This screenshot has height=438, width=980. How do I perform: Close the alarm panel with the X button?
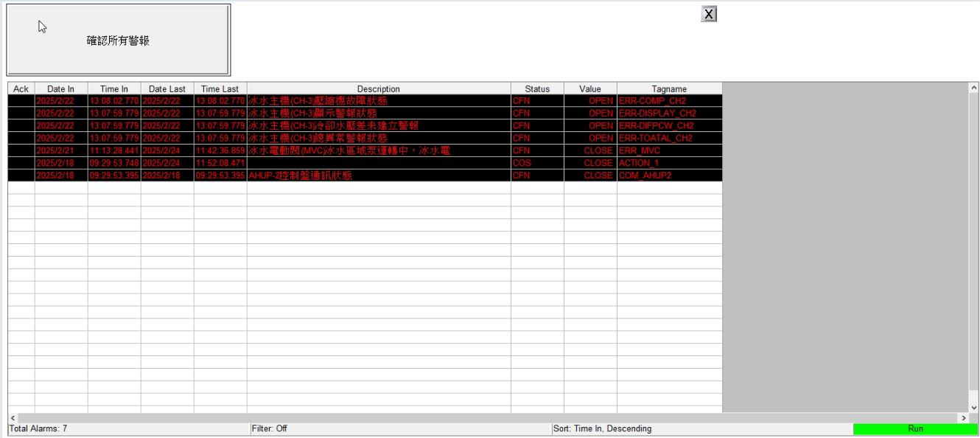click(x=709, y=15)
